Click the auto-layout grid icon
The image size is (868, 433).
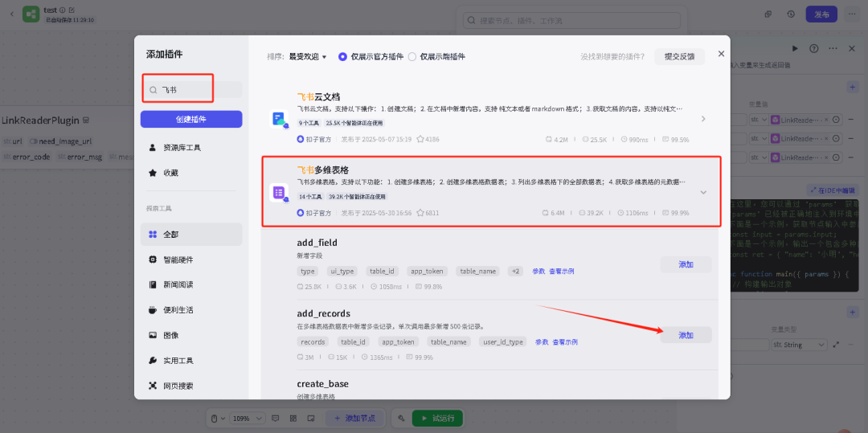[293, 418]
